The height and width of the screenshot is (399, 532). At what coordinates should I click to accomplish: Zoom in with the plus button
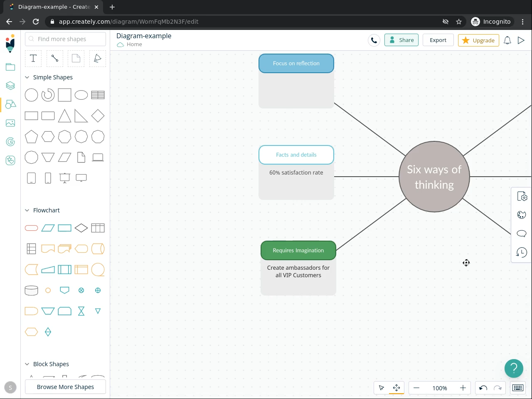(x=463, y=388)
